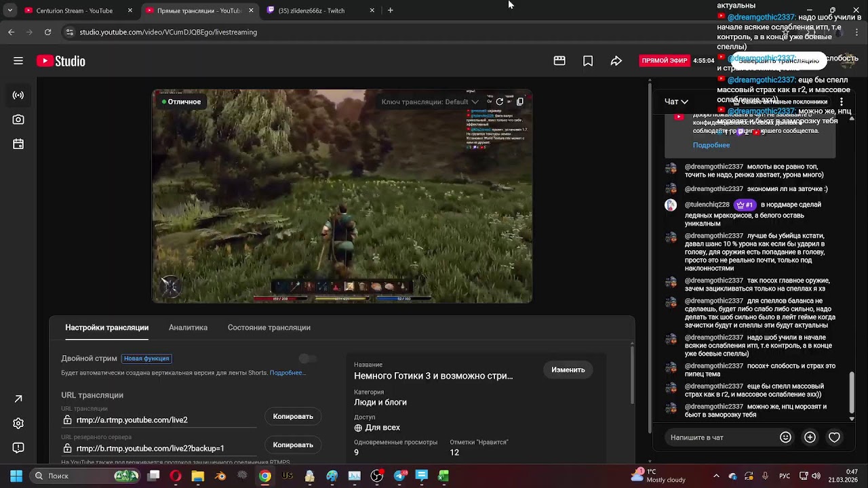Expand the Чат dropdown
The width and height of the screenshot is (868, 488).
[676, 102]
